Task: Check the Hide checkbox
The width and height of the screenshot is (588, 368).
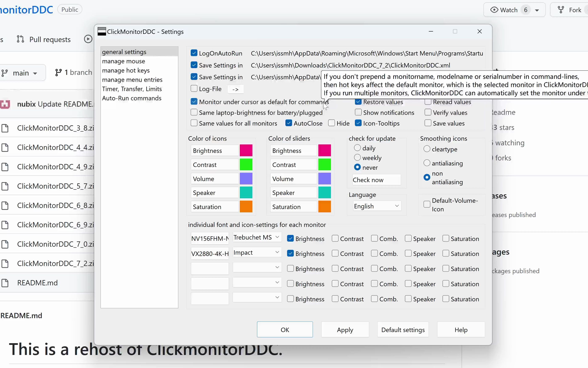Action: pos(331,123)
